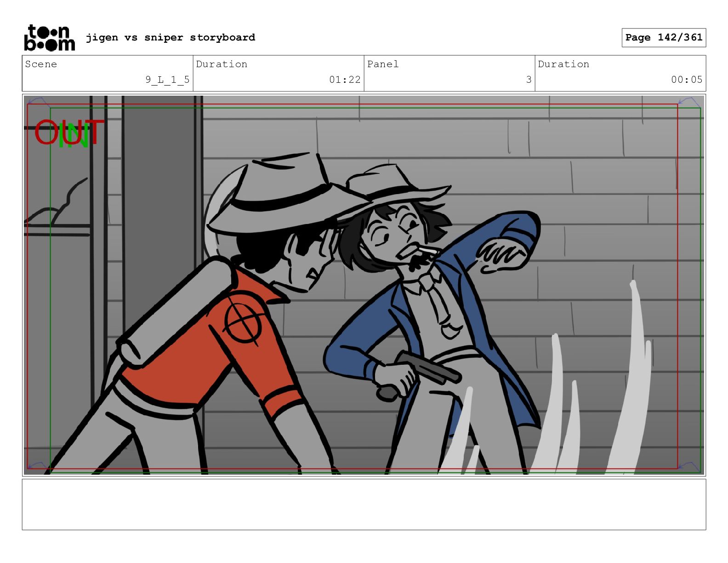Viewport: 728px width, 563px height.
Task: Select the title 'jigen vs sniper storyboard'
Action: (x=171, y=37)
